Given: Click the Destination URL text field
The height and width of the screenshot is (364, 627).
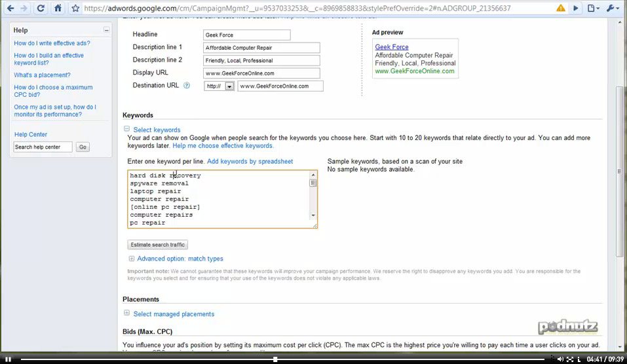Looking at the screenshot, I should tap(280, 86).
